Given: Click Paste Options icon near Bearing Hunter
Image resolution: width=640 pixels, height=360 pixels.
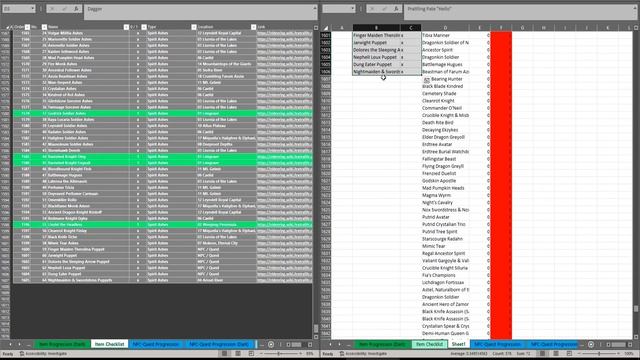Looking at the screenshot, I should tap(427, 80).
